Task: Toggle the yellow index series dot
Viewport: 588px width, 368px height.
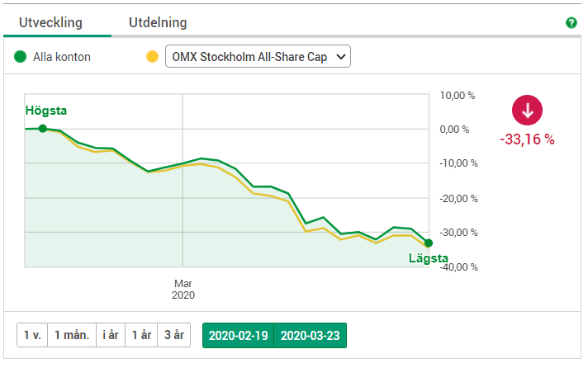Action: [x=151, y=57]
